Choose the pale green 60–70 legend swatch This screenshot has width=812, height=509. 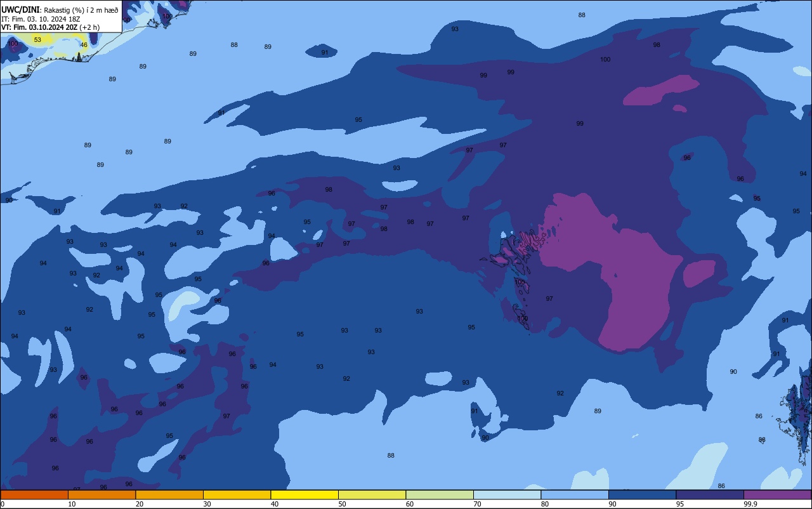440,494
